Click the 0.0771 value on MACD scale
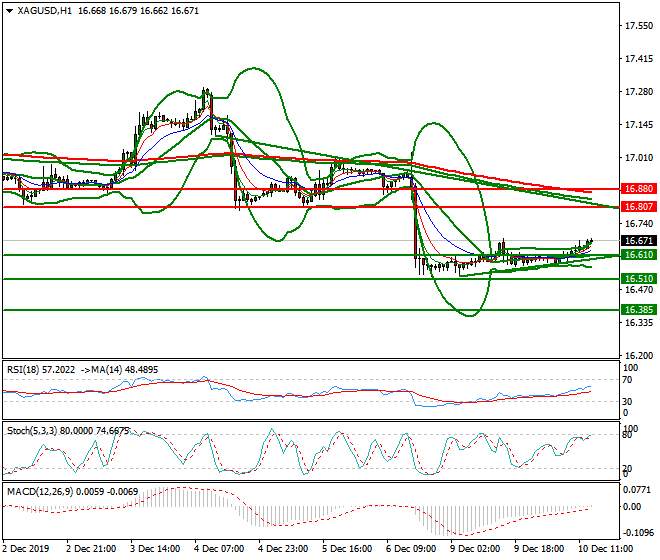 click(636, 489)
